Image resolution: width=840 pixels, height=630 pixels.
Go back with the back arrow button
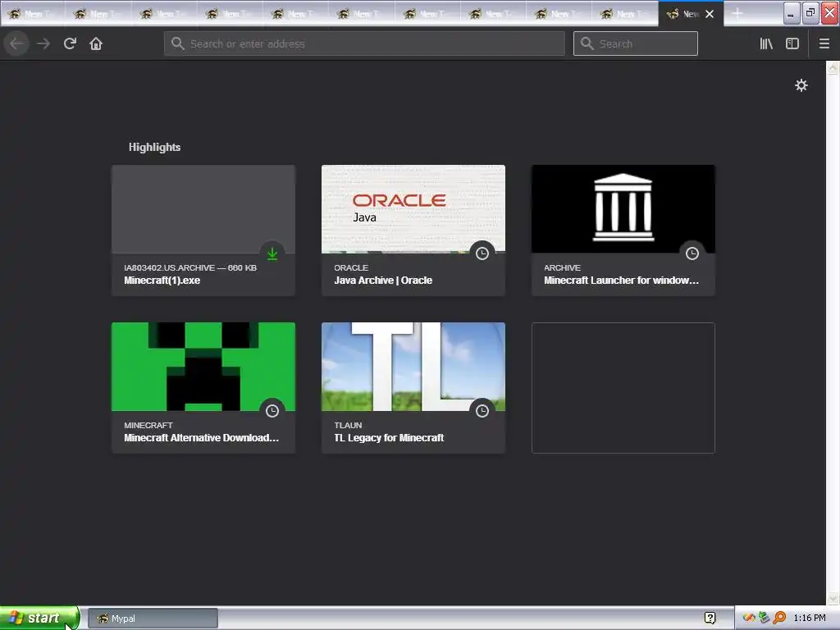tap(16, 43)
